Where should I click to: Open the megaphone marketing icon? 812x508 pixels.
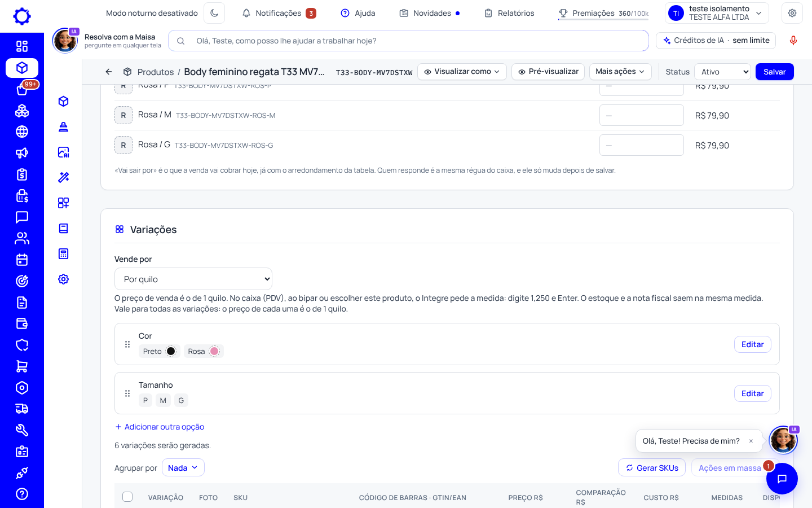[x=22, y=153]
